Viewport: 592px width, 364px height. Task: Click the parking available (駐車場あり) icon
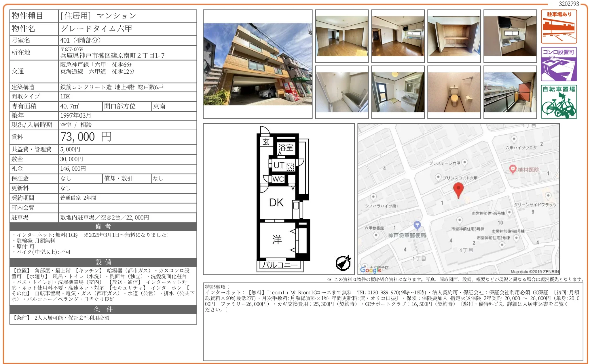(559, 26)
